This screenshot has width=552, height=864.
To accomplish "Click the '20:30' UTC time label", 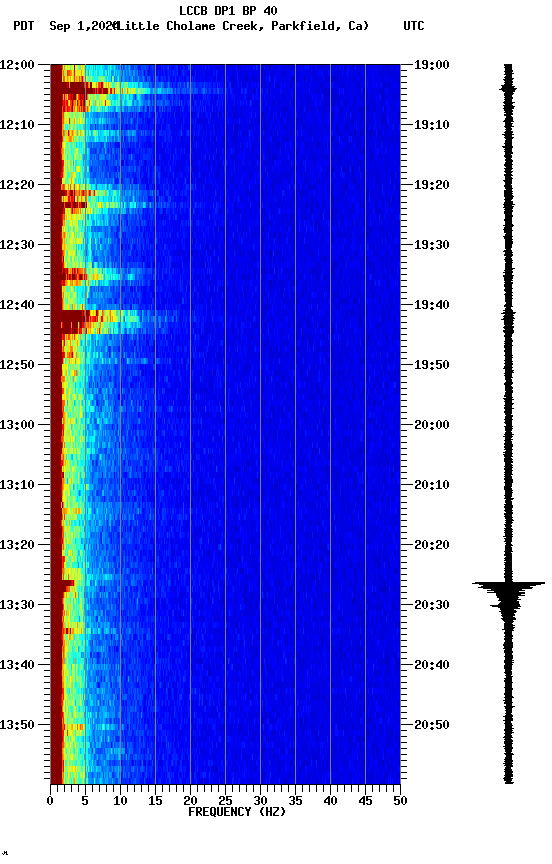I will click(432, 605).
